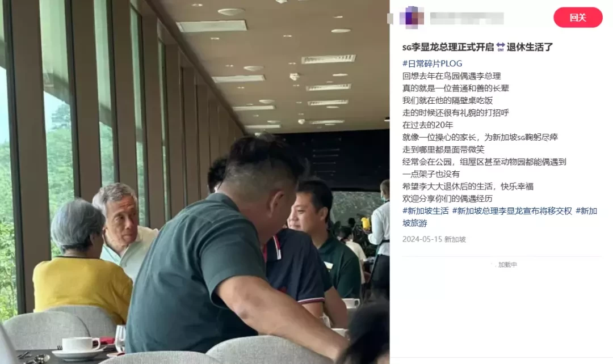Open the blurred author avatar
This screenshot has height=364, width=613.
coord(412,18)
